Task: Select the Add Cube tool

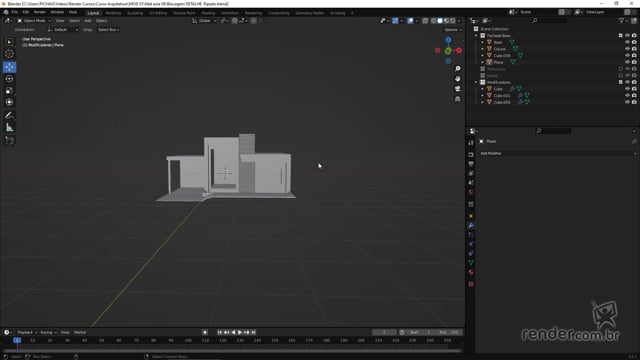Action: 9,141
